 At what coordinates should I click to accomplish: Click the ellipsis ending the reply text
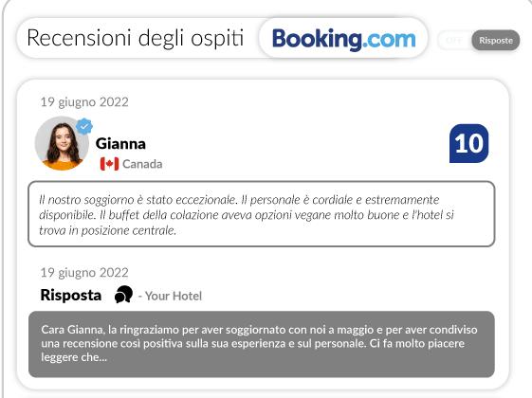pyautogui.click(x=102, y=357)
